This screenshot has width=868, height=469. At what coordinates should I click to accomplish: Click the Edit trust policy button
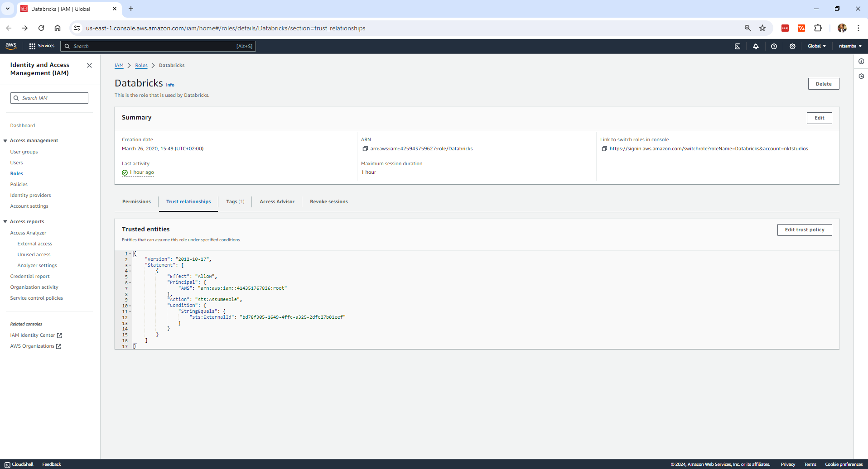[804, 230]
